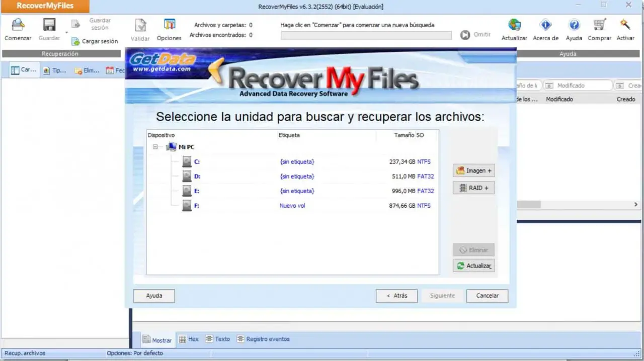This screenshot has width=644, height=361.
Task: Click the < Atrás button
Action: [396, 296]
